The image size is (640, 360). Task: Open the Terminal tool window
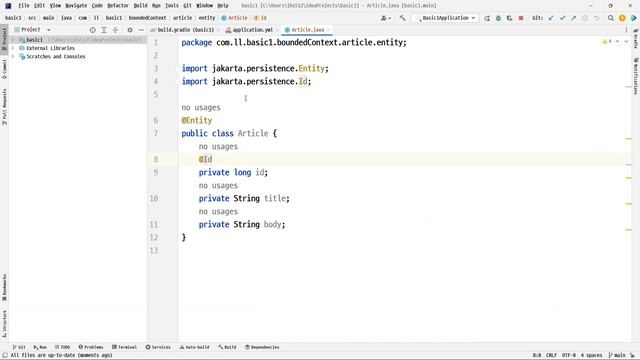point(124,347)
